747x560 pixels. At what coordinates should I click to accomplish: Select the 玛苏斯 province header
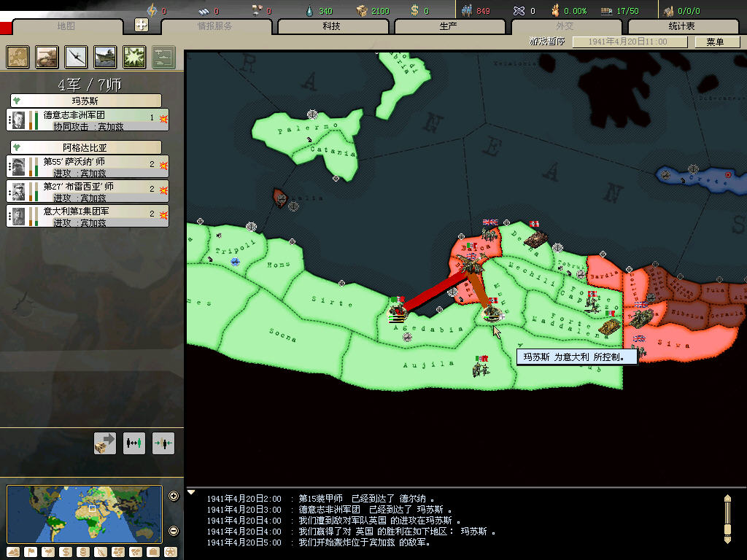[x=86, y=101]
